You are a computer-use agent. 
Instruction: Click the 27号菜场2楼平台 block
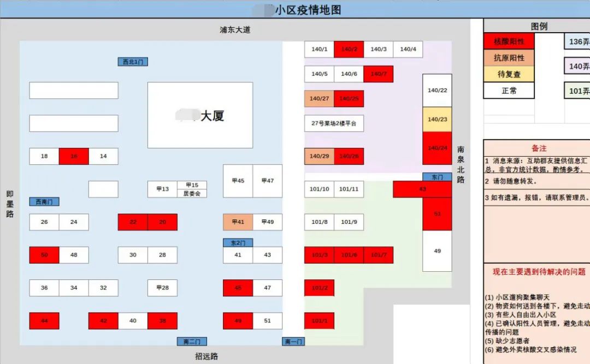[333, 124]
